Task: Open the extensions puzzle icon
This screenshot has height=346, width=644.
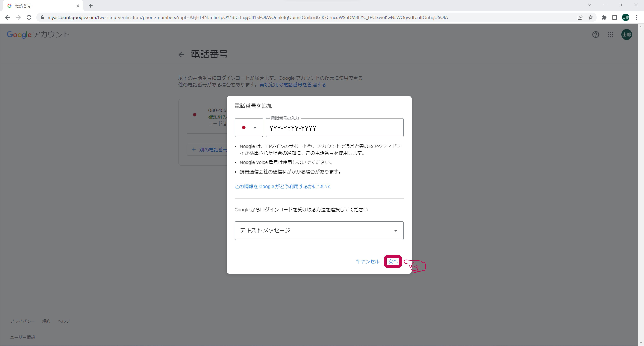Action: 604,17
